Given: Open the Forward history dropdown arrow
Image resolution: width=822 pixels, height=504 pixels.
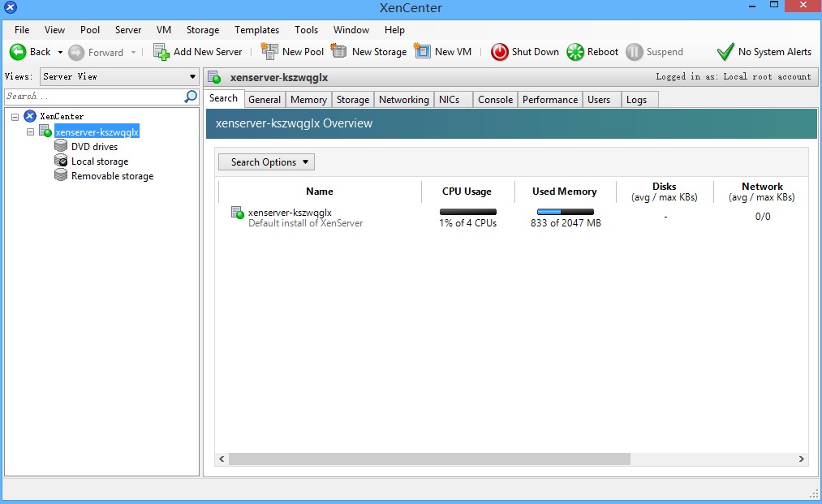Looking at the screenshot, I should (x=133, y=53).
